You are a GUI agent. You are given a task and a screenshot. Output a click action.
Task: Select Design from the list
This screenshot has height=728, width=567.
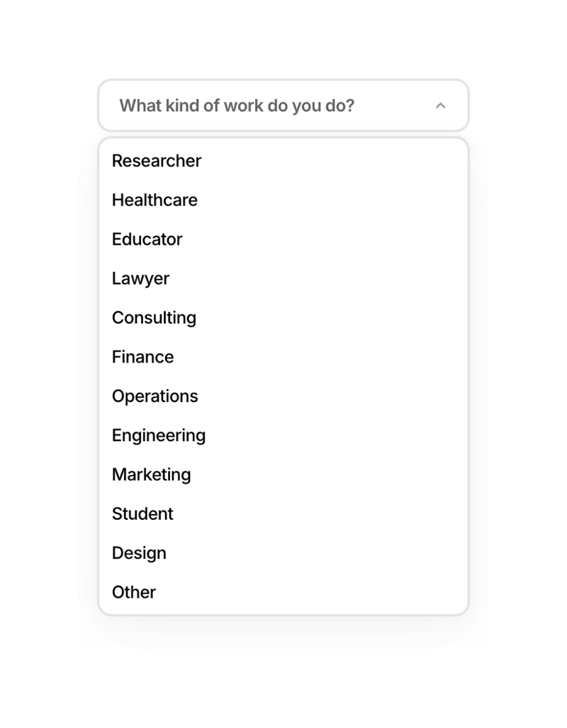[139, 553]
